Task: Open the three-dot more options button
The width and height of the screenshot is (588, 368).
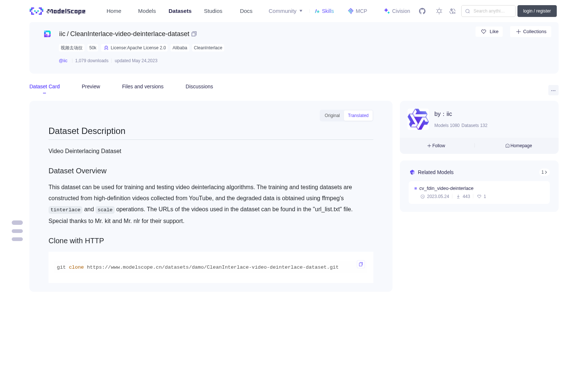Action: [553, 90]
